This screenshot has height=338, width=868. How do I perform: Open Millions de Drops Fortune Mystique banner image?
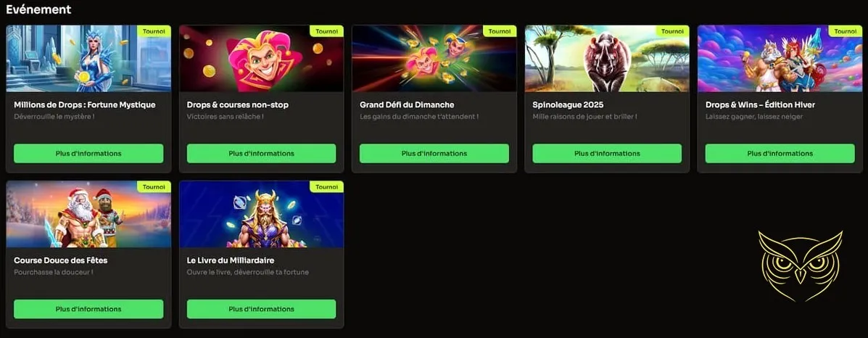pos(88,59)
